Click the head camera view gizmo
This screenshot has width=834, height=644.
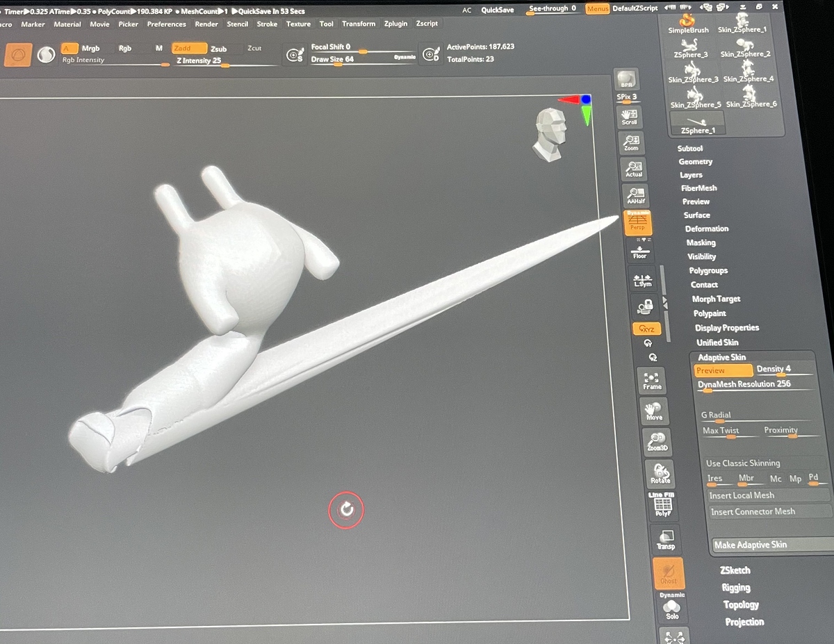(x=550, y=135)
